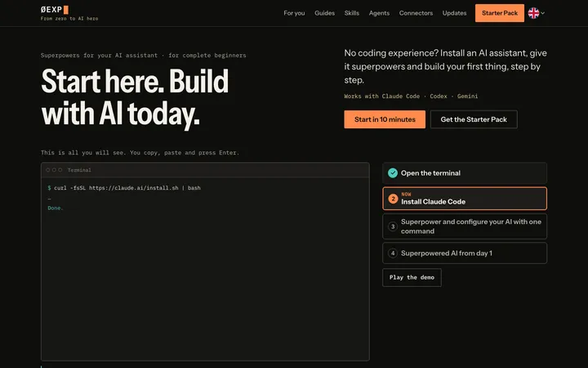Click the green checkmark icon

pyautogui.click(x=393, y=173)
